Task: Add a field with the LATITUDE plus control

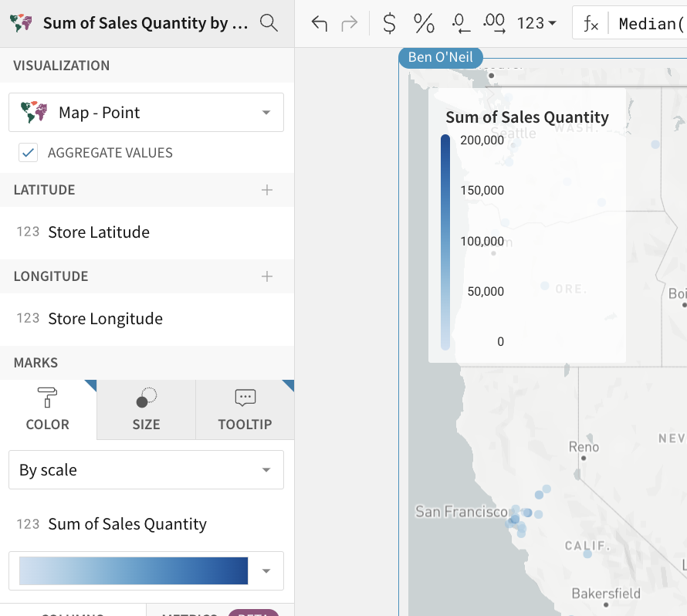Action: [x=267, y=190]
